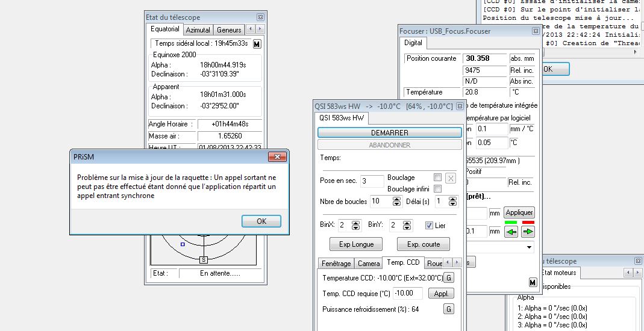Screen dimensions: 644x331
Task: Switch to the Azimutal tab
Action: (198, 29)
